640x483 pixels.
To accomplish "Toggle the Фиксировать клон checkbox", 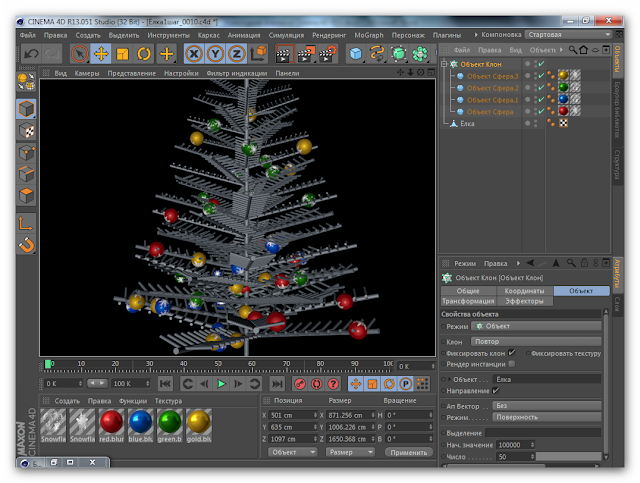I will [512, 352].
